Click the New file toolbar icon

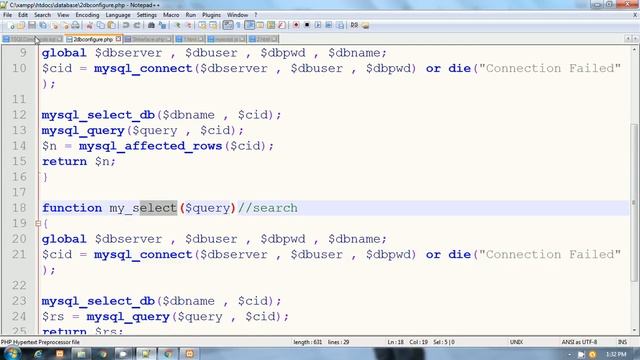click(x=11, y=25)
